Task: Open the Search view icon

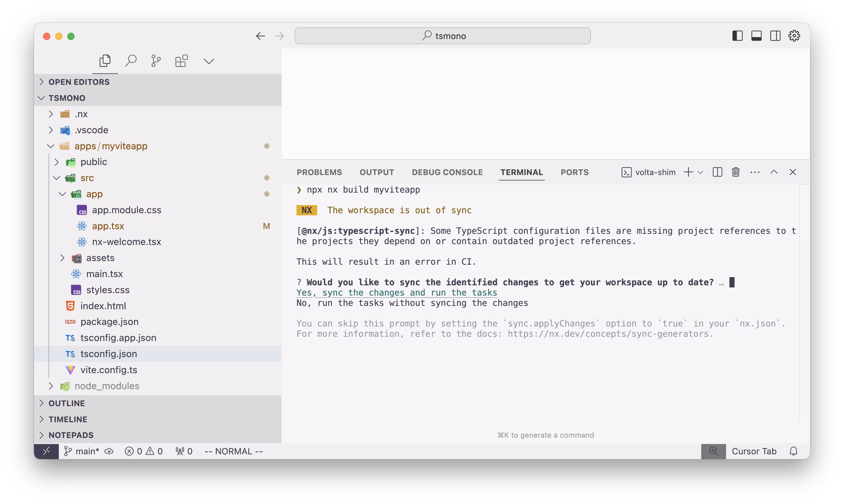Action: click(x=131, y=61)
